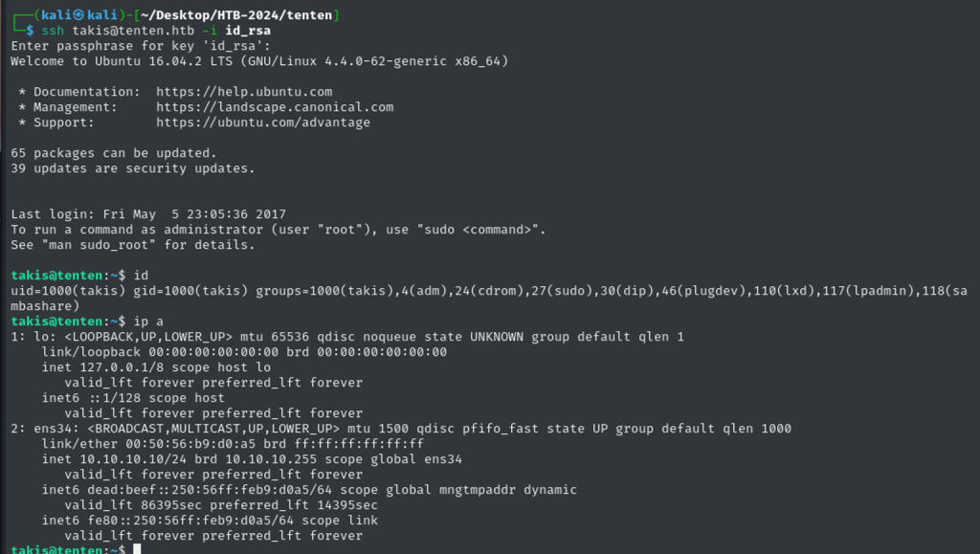Click the ubuntu.com/advantage support link
The width and height of the screenshot is (980, 554).
click(263, 122)
